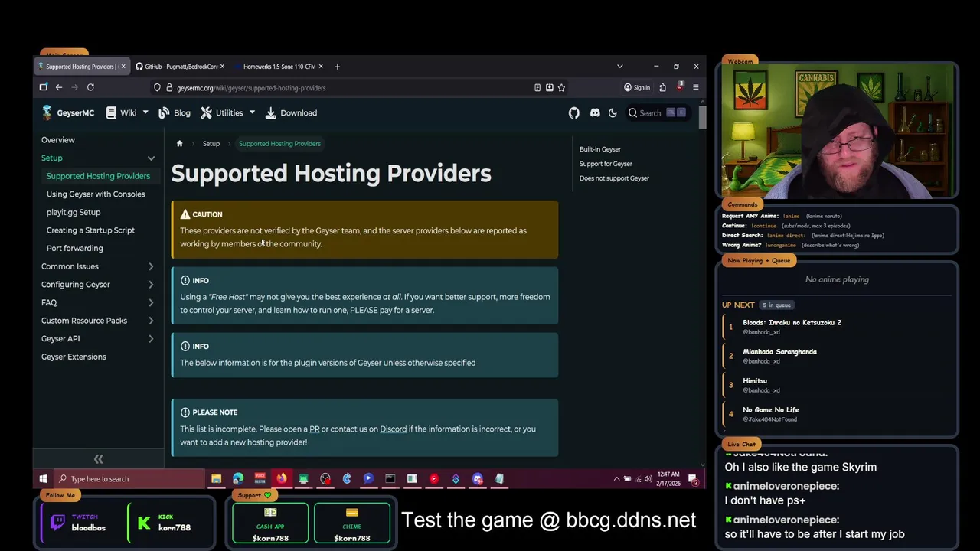The height and width of the screenshot is (551, 980).
Task: Open the browser extensions icon
Action: pyautogui.click(x=662, y=88)
